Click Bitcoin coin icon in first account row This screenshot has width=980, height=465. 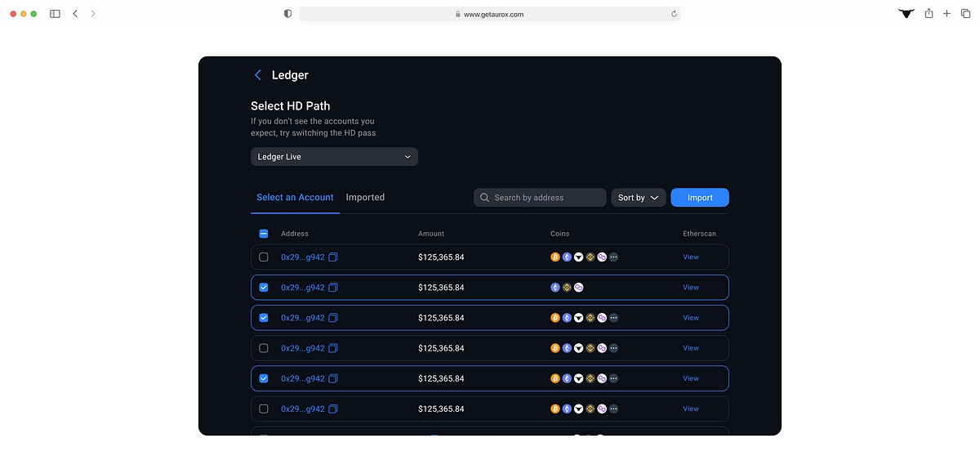pos(555,257)
